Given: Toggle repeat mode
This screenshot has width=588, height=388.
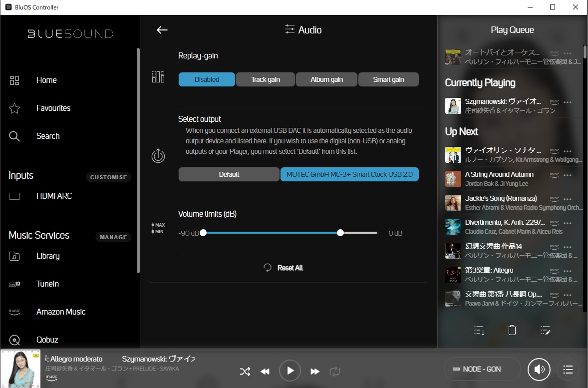Looking at the screenshot, I should click(334, 371).
